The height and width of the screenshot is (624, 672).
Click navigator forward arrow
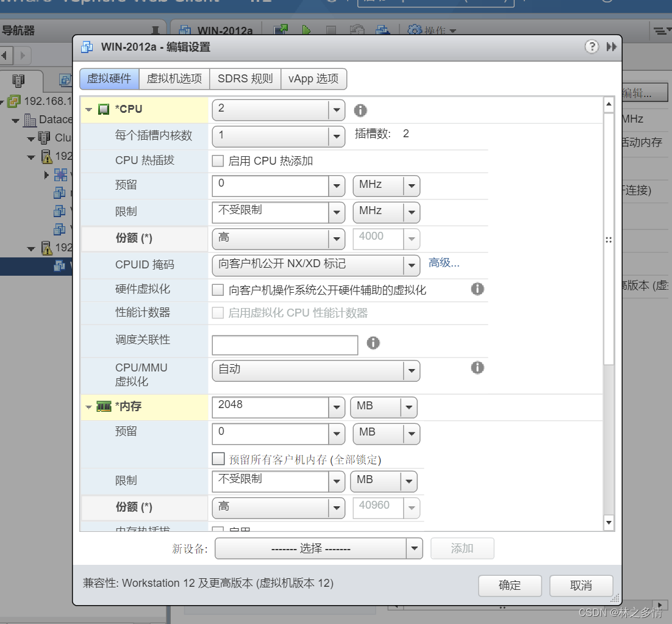23,56
